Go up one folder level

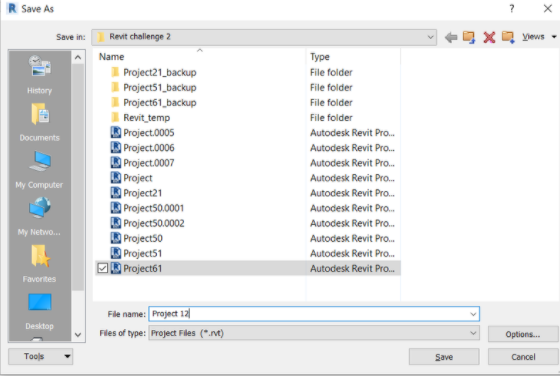(469, 37)
